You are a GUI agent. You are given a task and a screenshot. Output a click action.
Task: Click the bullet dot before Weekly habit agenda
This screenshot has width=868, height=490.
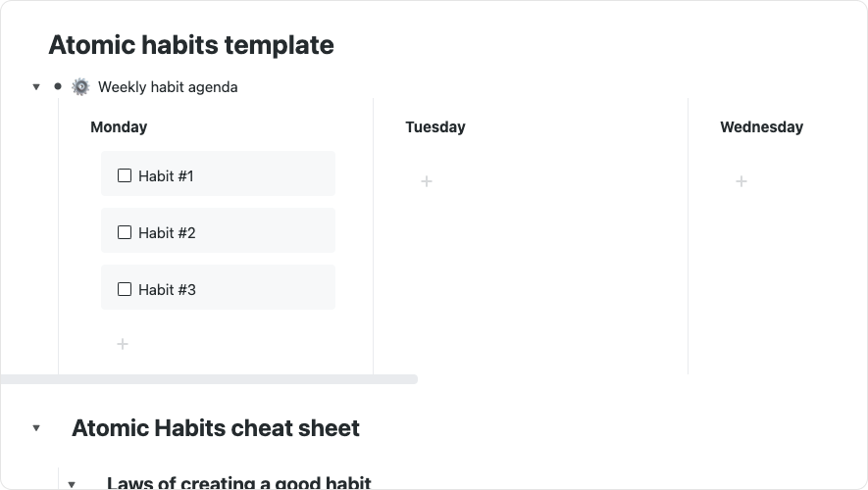tap(58, 86)
